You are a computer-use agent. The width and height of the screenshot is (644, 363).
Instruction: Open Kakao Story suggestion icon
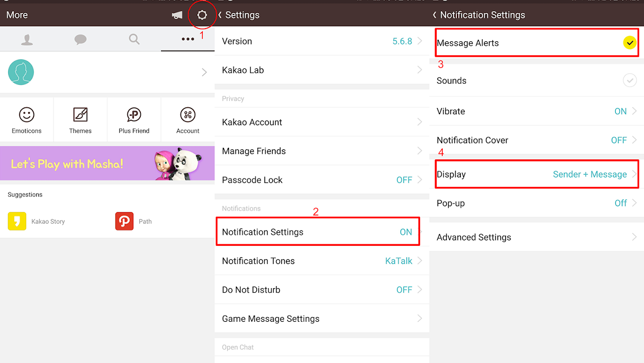coord(17,221)
